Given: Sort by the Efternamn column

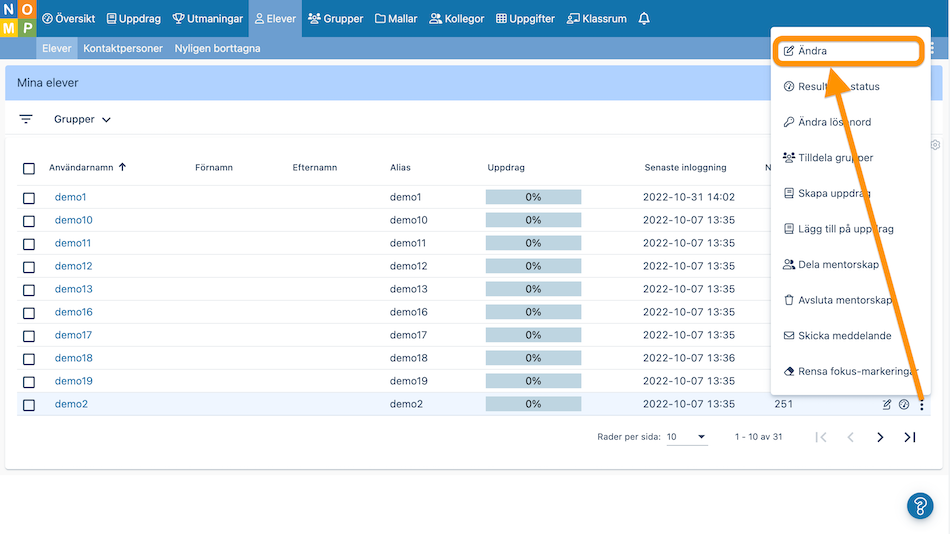Looking at the screenshot, I should point(314,167).
